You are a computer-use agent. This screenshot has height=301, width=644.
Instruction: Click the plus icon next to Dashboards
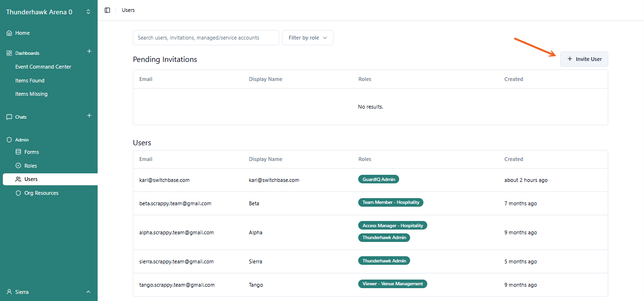coord(89,51)
